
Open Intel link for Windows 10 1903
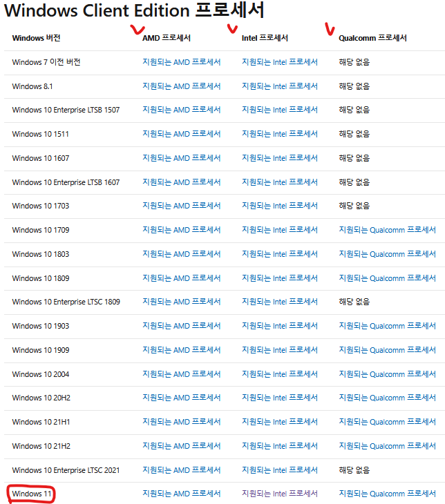[280, 326]
